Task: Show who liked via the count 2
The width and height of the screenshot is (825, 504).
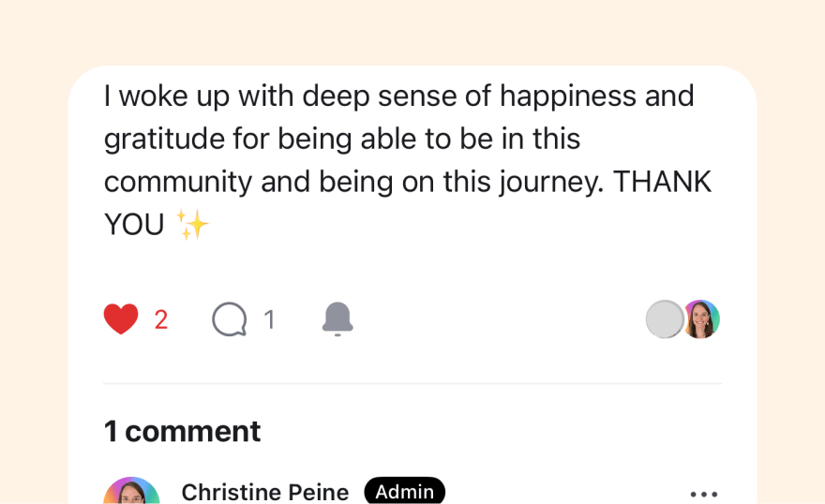Action: pos(161,320)
